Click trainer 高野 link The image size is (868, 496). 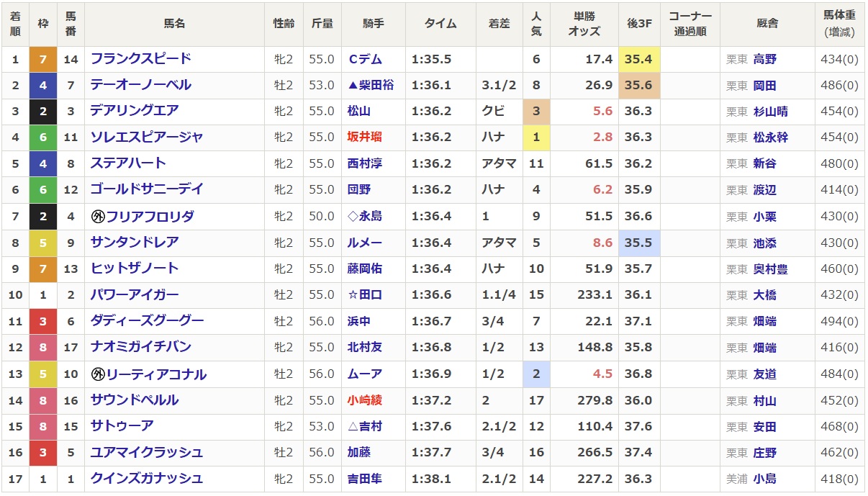764,59
